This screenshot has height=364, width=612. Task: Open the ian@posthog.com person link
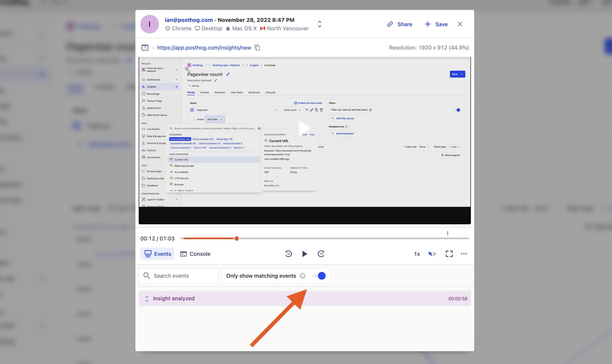pos(189,20)
